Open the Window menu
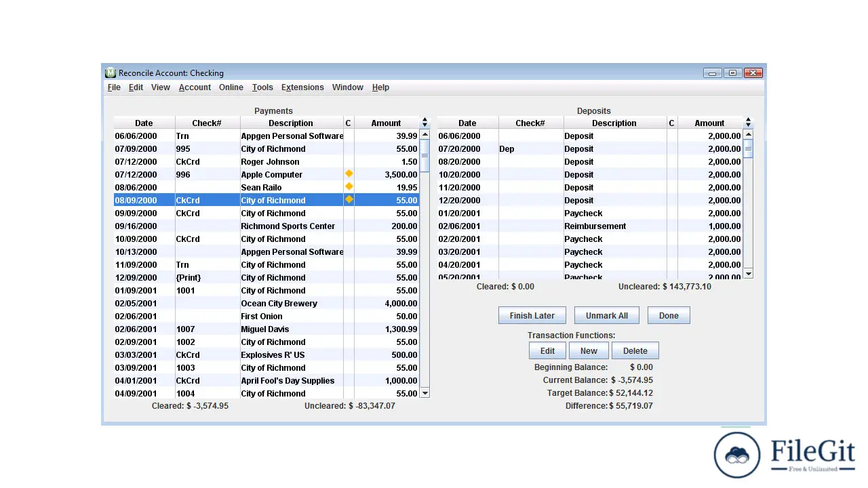Image resolution: width=868 pixels, height=488 pixels. 348,87
